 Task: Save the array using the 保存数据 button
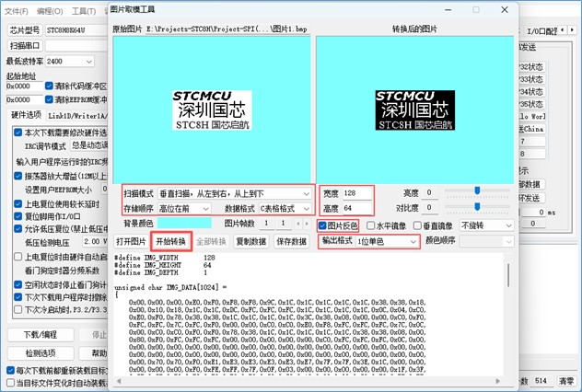(291, 241)
